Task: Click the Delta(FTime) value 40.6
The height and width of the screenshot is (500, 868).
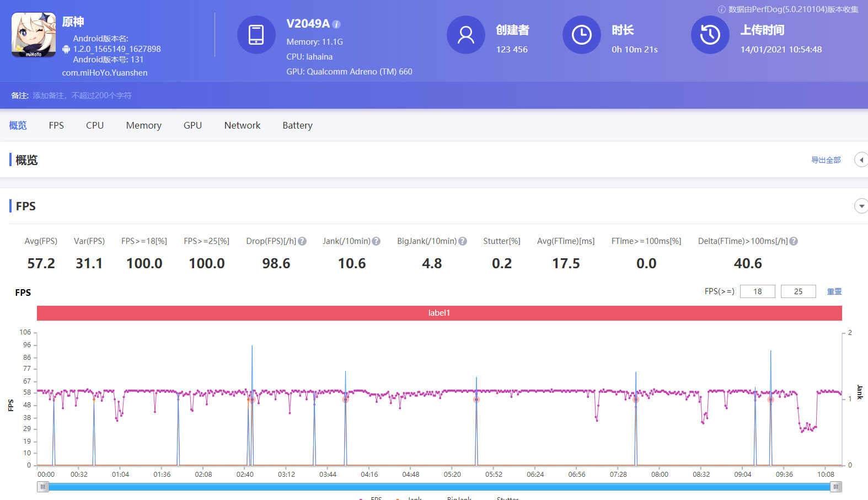Action: coord(748,264)
